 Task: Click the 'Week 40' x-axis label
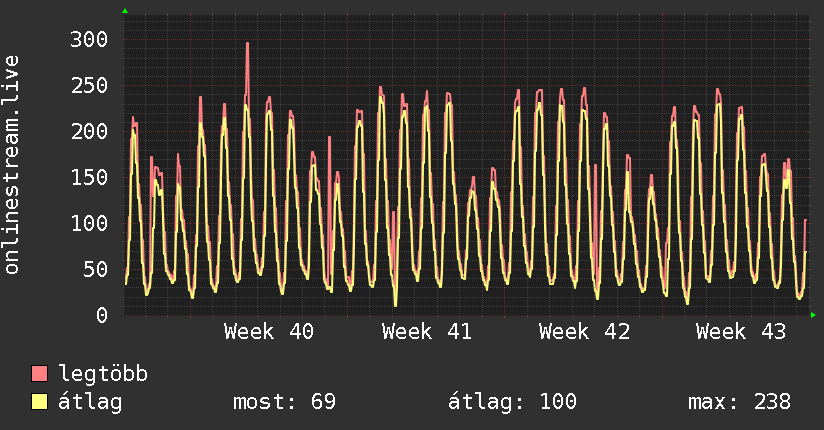pyautogui.click(x=269, y=332)
